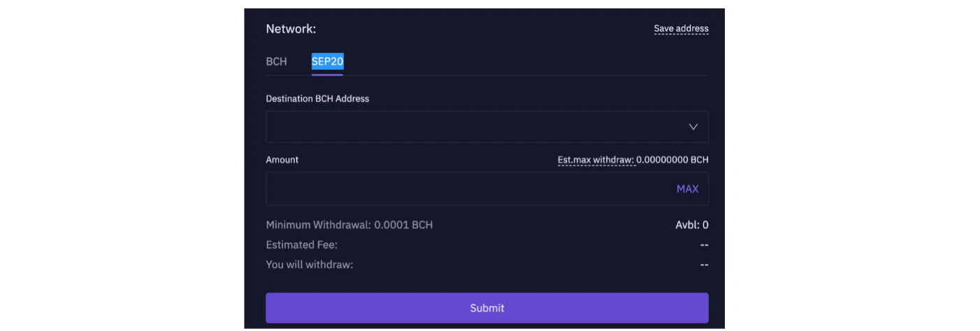
Task: Click the Network: heading
Action: pos(291,29)
